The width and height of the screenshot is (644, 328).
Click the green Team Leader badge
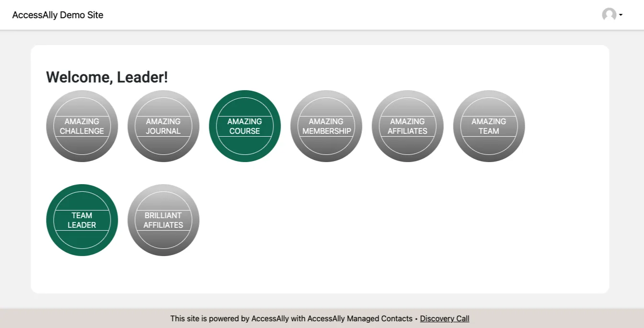(82, 220)
